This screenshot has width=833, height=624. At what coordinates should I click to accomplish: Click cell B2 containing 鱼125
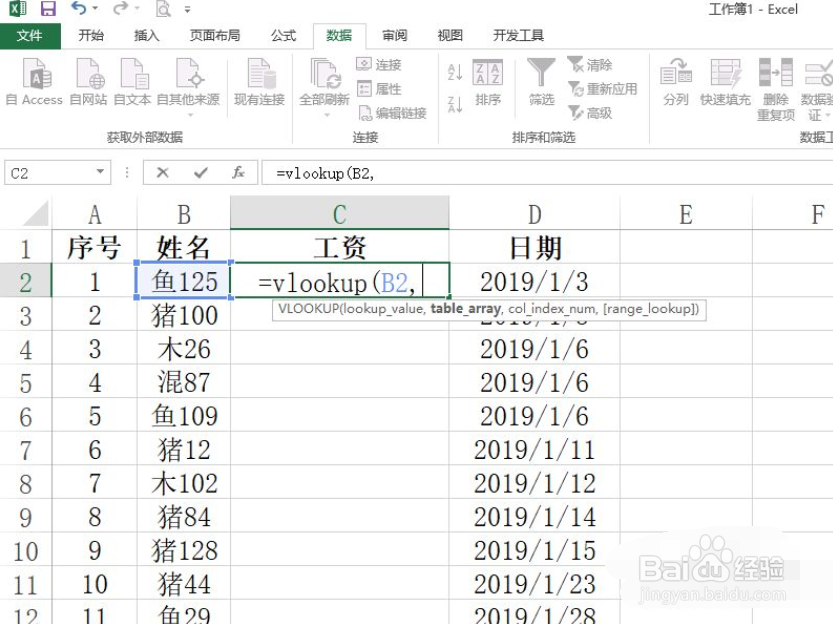point(184,281)
